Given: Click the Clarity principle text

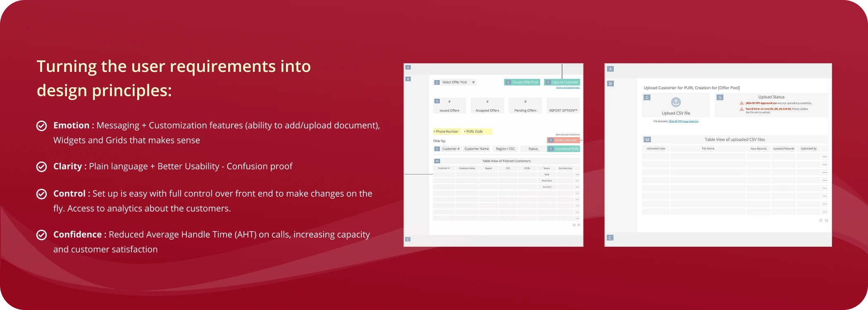Looking at the screenshot, I should [x=173, y=166].
